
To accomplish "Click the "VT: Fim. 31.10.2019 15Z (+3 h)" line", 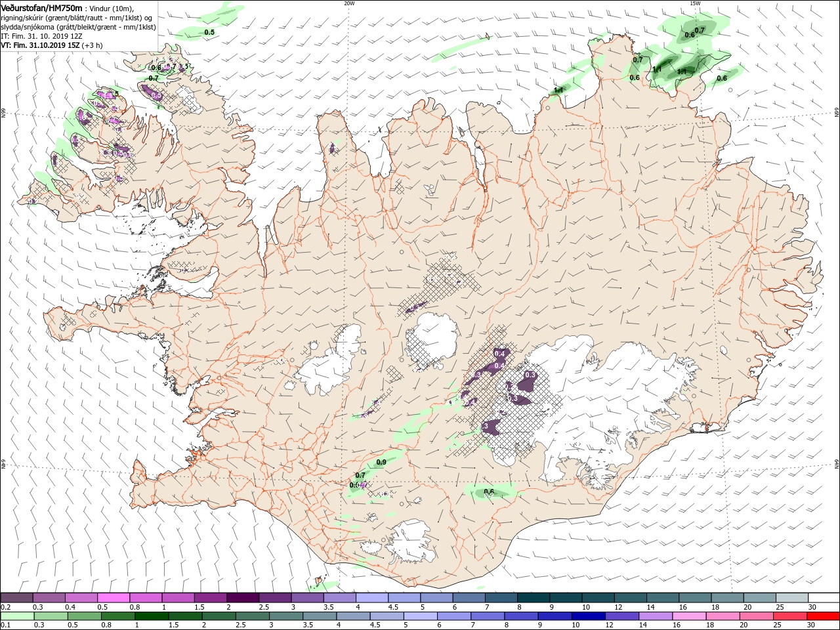I will (x=52, y=45).
